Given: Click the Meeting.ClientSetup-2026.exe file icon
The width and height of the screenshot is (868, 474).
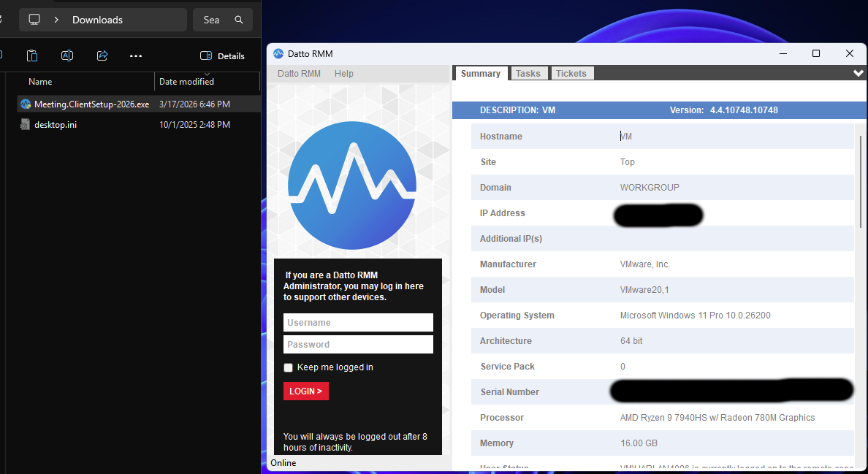Looking at the screenshot, I should (25, 104).
